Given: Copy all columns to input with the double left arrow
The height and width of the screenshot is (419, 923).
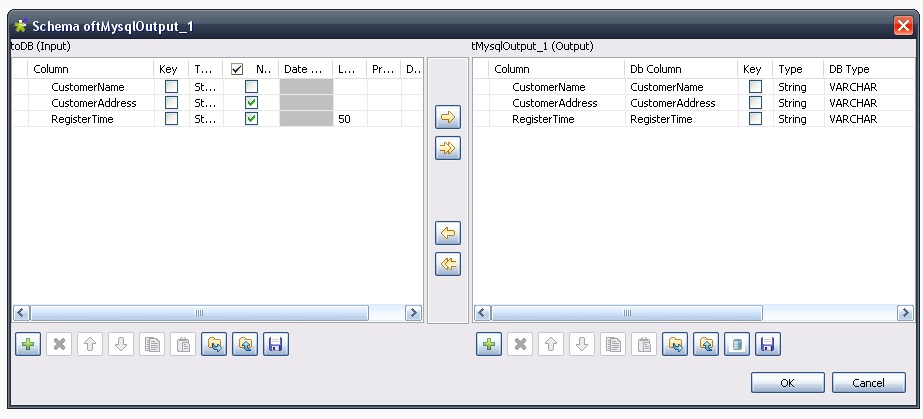Looking at the screenshot, I should click(449, 265).
